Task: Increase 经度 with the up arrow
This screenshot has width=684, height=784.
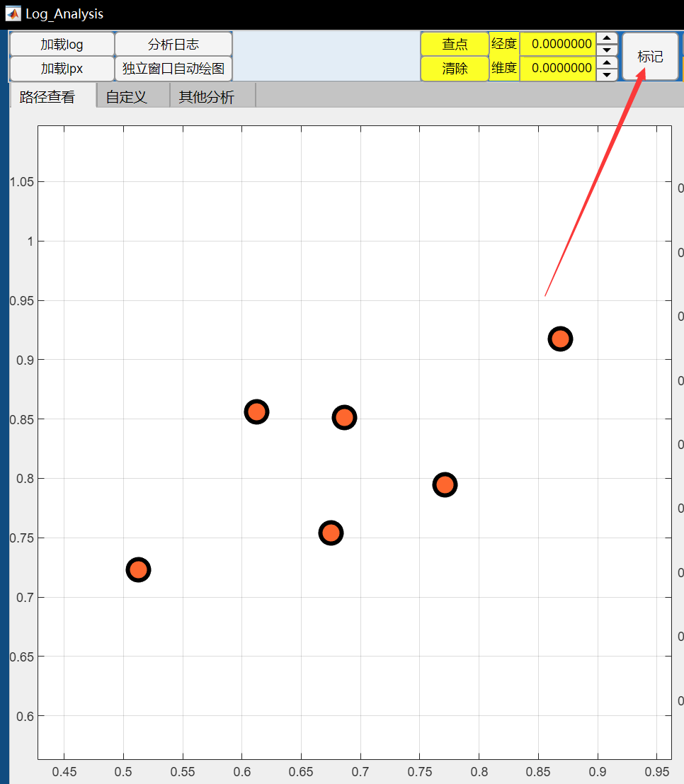Action: pyautogui.click(x=607, y=38)
